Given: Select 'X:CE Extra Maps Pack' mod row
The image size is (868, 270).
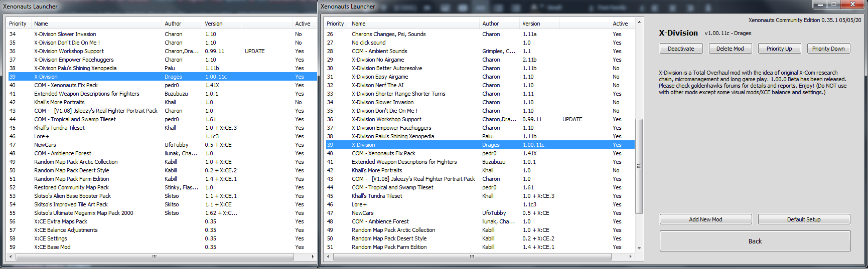Looking at the screenshot, I should tap(162, 221).
